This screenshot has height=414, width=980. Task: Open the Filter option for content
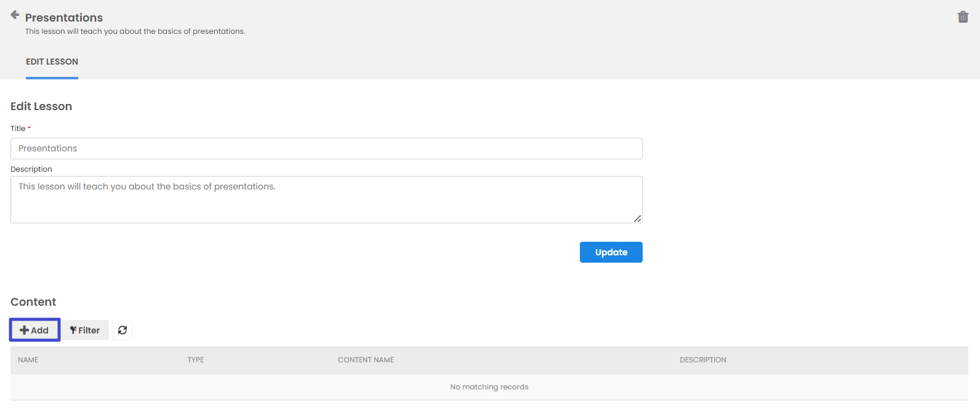click(x=85, y=330)
